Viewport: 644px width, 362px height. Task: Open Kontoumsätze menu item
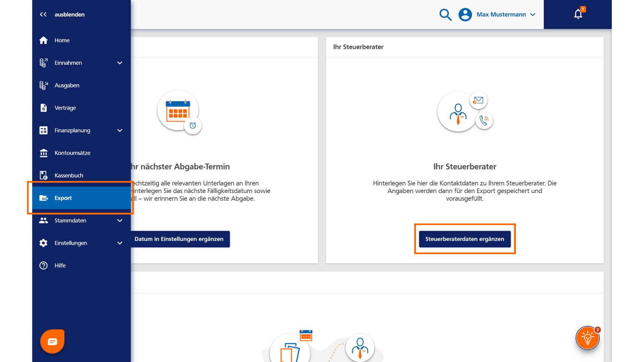tap(82, 153)
